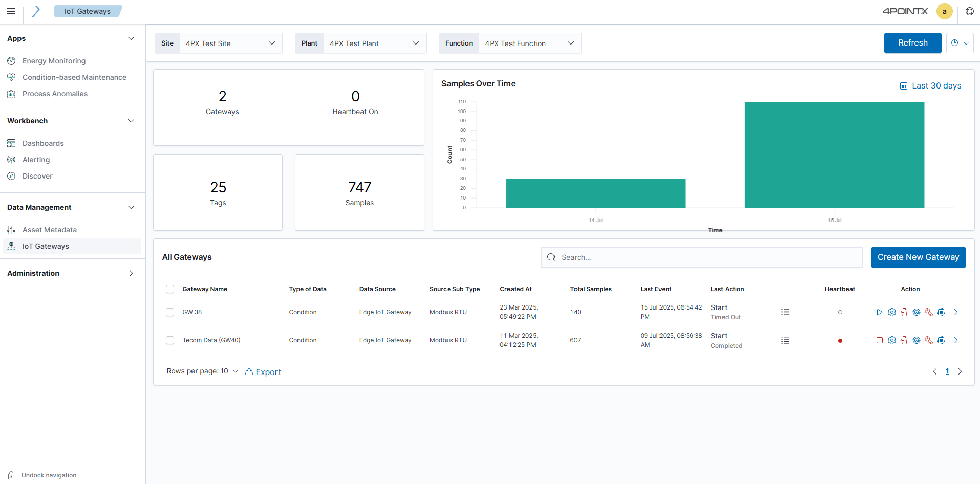Collapse the Apps section
980x484 pixels.
(131, 38)
